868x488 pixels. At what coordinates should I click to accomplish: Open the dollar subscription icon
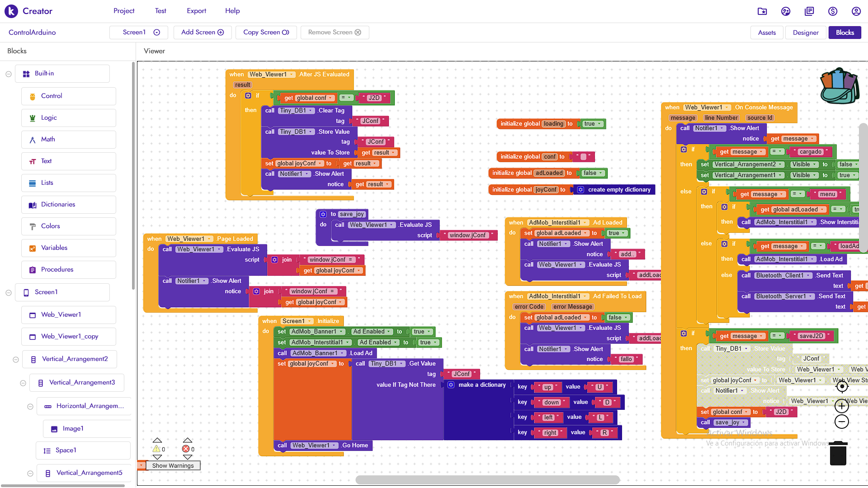coord(833,11)
